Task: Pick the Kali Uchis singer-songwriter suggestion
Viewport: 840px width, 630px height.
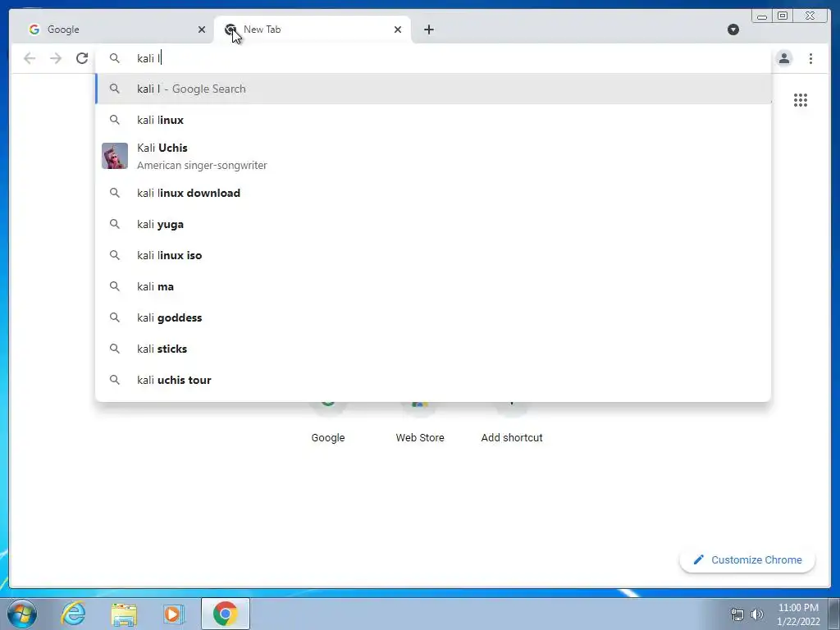Action: click(433, 156)
